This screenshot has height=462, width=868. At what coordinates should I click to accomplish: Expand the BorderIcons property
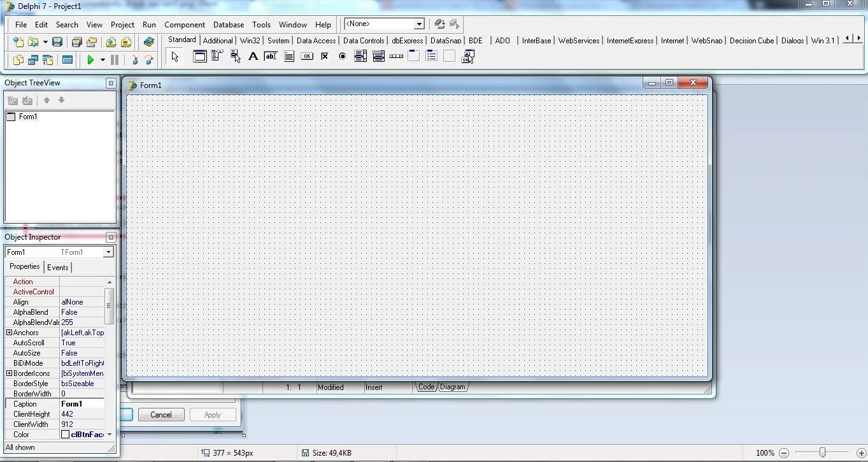[9, 373]
